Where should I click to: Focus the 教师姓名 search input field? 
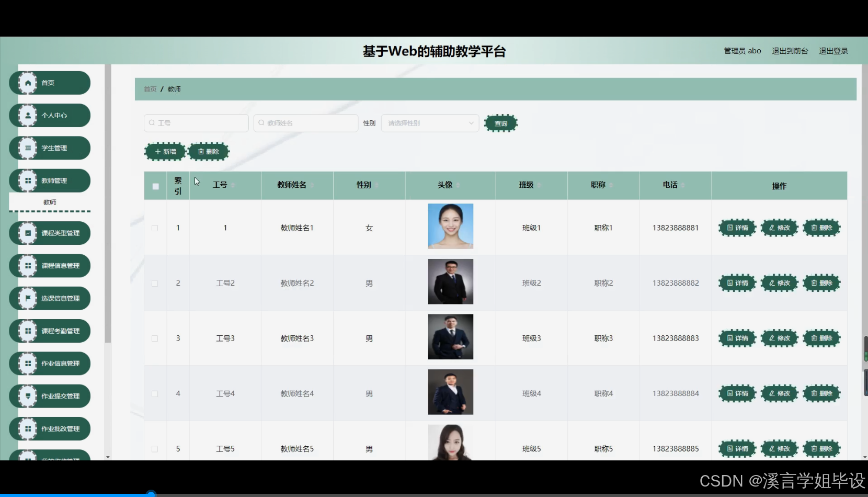click(x=306, y=123)
